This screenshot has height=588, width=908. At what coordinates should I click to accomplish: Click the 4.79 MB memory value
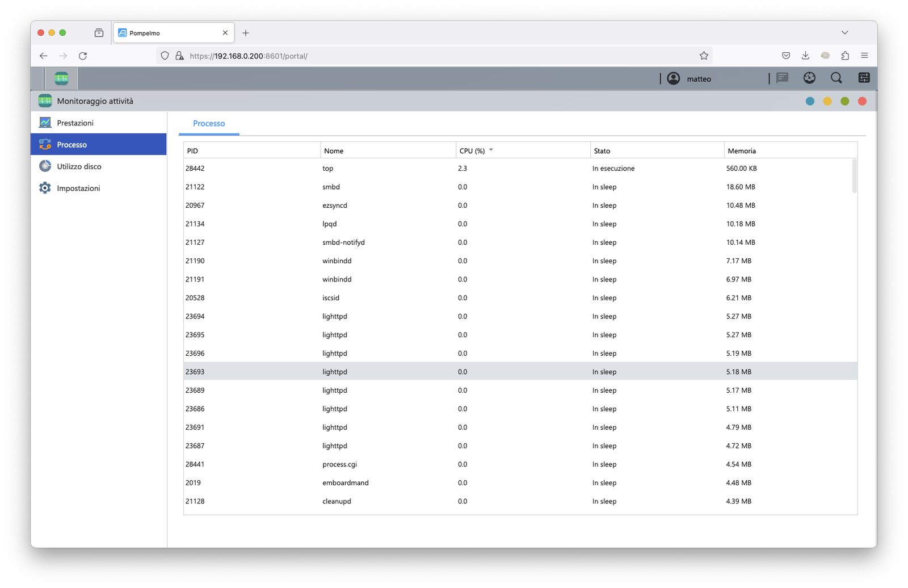(x=739, y=427)
